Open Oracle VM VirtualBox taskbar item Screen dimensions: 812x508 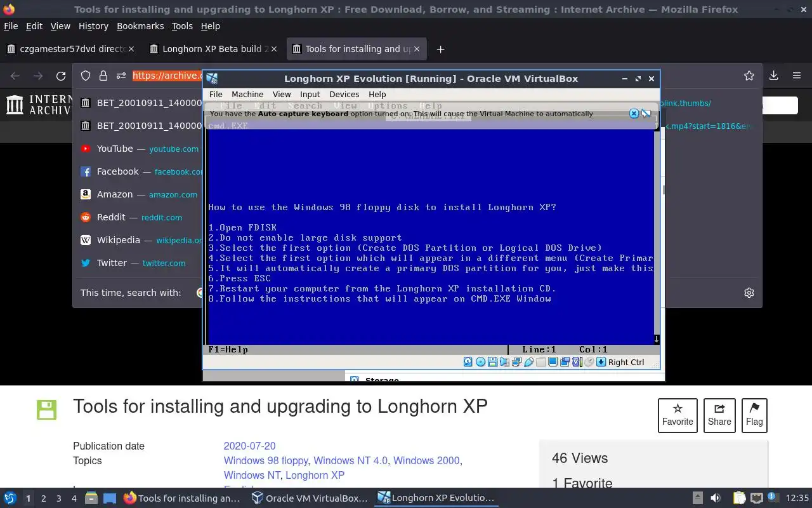309,498
